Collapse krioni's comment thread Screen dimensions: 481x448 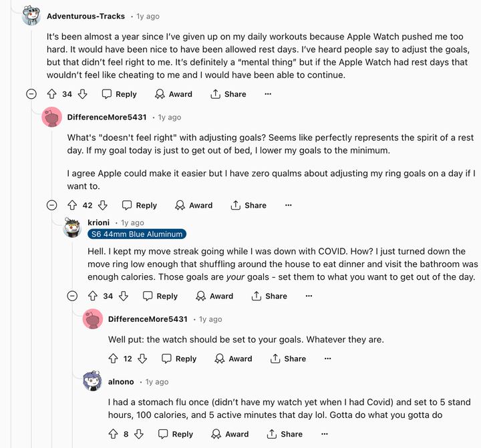72,296
